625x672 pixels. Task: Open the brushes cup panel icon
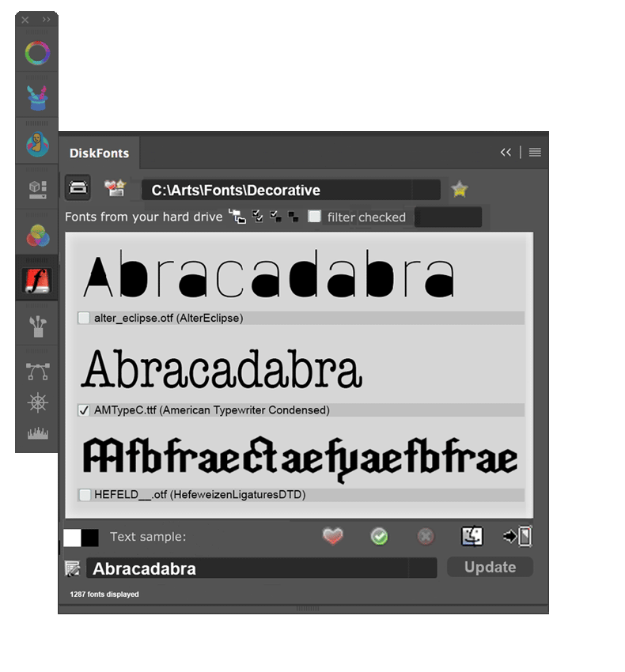coord(36,326)
